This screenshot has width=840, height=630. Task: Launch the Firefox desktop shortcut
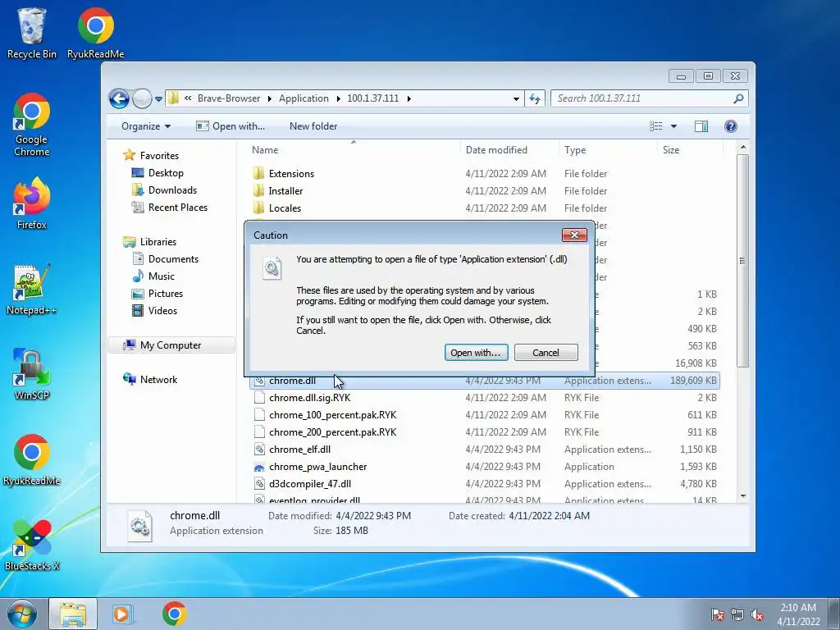[32, 203]
